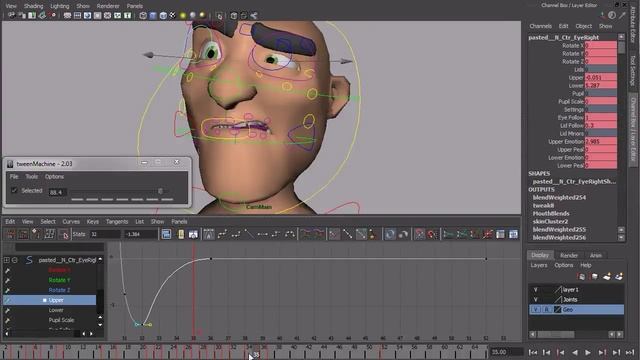
Task: Click the flat tangents icon
Action: pyautogui.click(x=262, y=234)
